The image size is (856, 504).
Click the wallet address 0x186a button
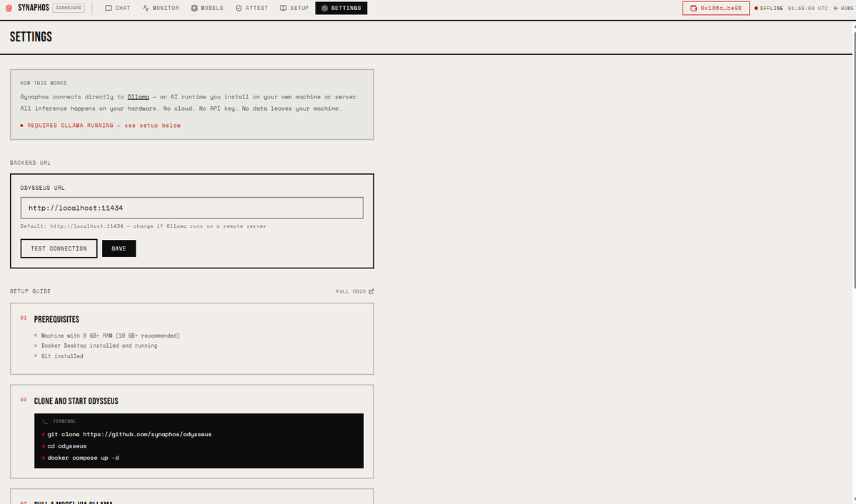pos(715,8)
